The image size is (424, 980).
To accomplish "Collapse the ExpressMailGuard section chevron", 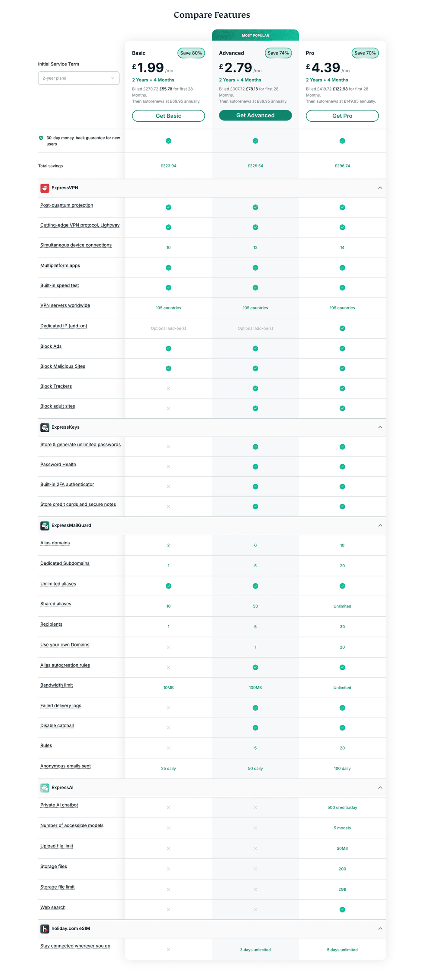I will pyautogui.click(x=380, y=526).
